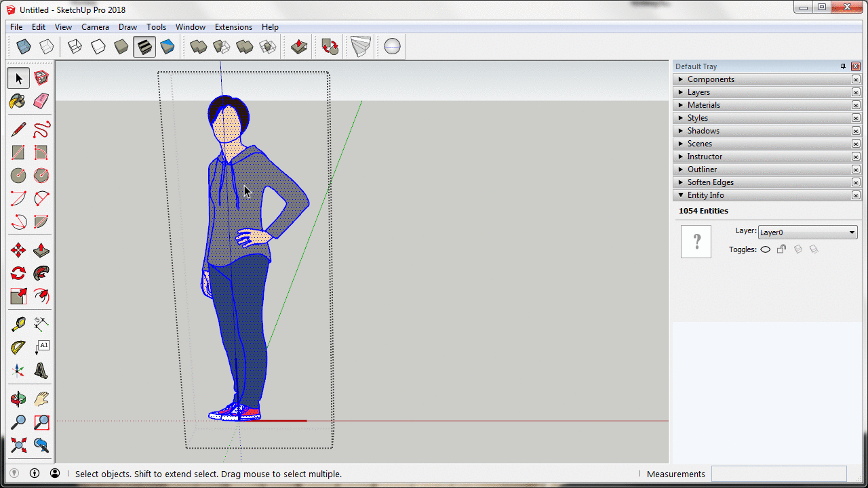868x488 pixels.
Task: Close the Shadows panel
Action: pyautogui.click(x=856, y=131)
